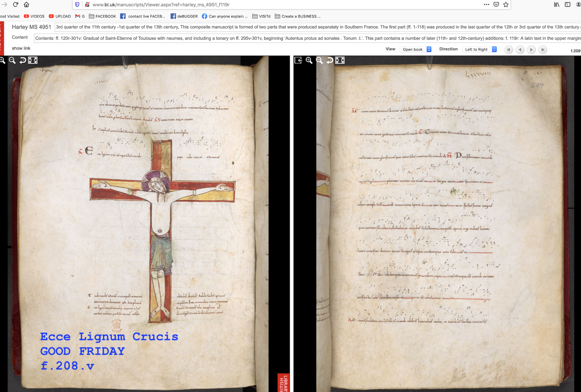Toggle the browser sidebar

[568, 5]
